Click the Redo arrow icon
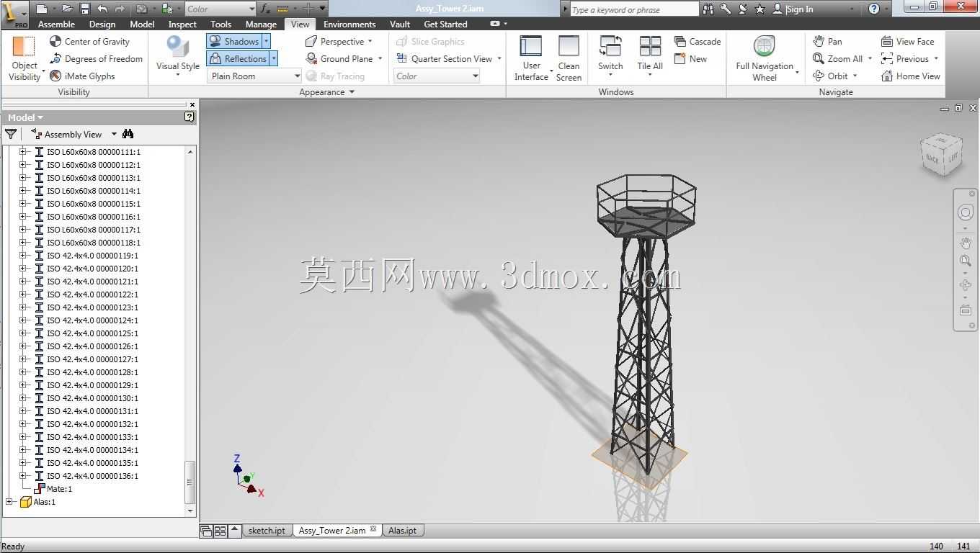 (120, 9)
